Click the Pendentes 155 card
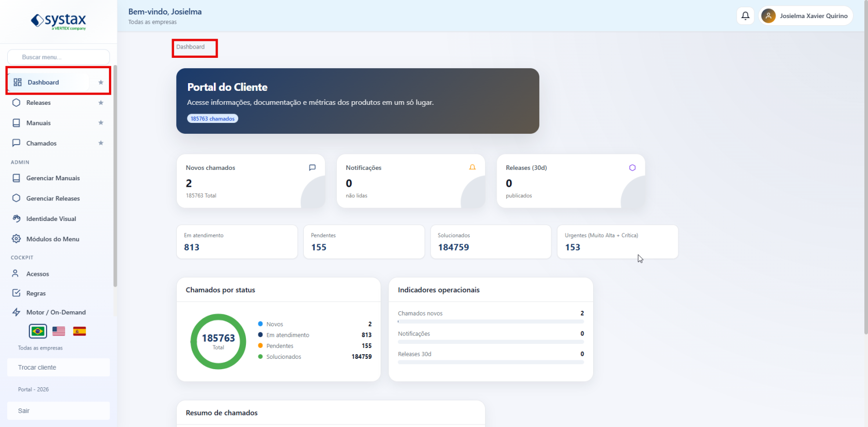868x427 pixels. click(364, 242)
